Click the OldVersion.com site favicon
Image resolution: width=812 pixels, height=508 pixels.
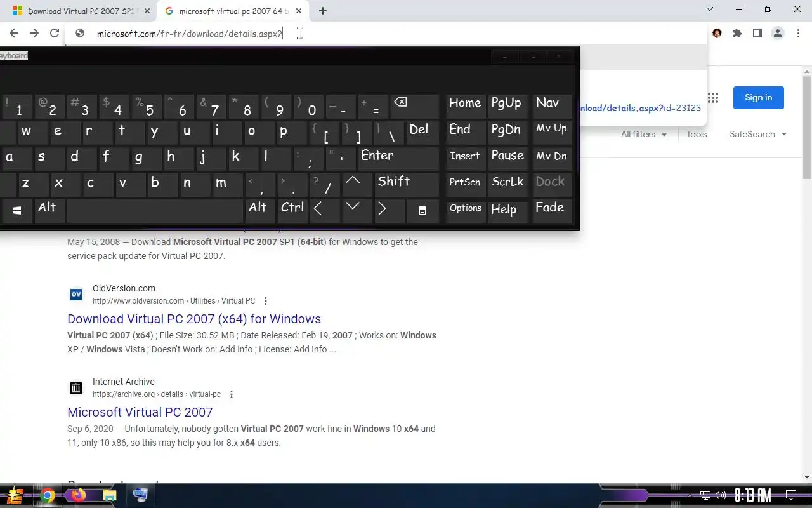click(76, 294)
